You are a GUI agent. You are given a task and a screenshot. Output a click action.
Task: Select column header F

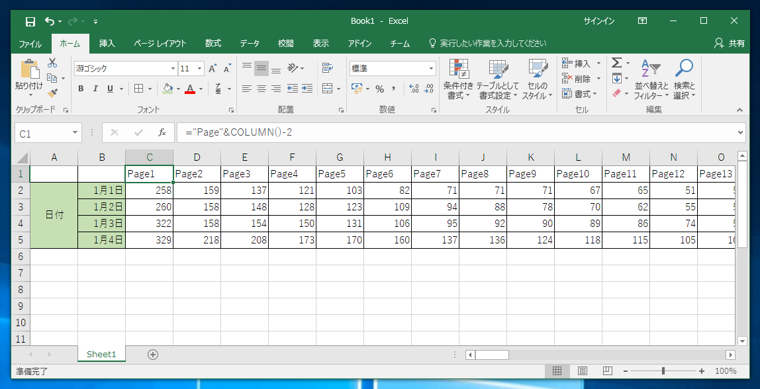click(x=292, y=157)
